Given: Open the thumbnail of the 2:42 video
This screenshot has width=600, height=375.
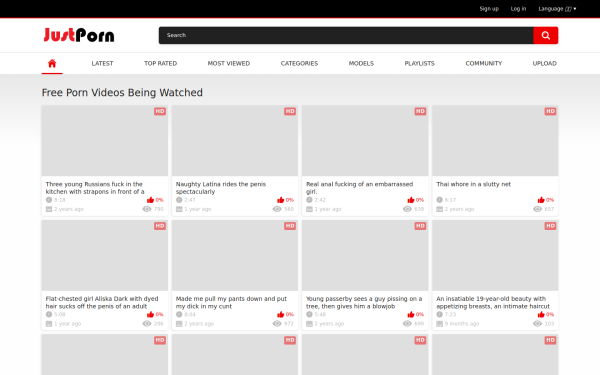Looking at the screenshot, I should [x=365, y=141].
